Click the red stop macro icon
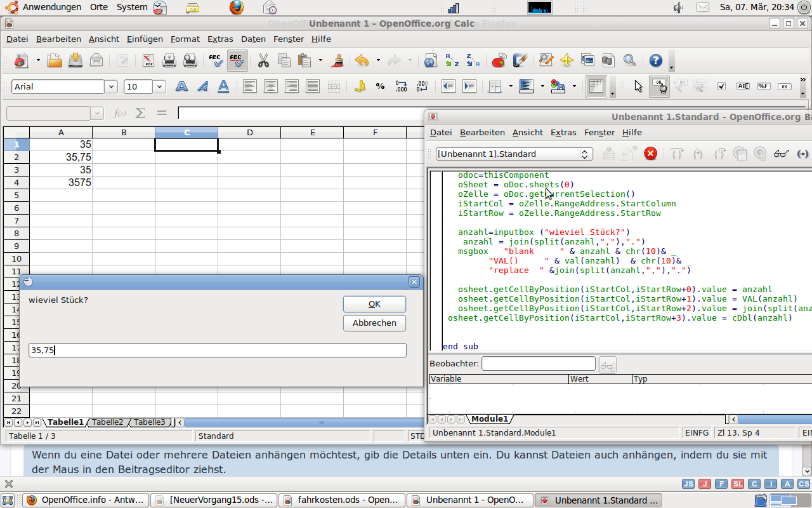 click(x=650, y=154)
